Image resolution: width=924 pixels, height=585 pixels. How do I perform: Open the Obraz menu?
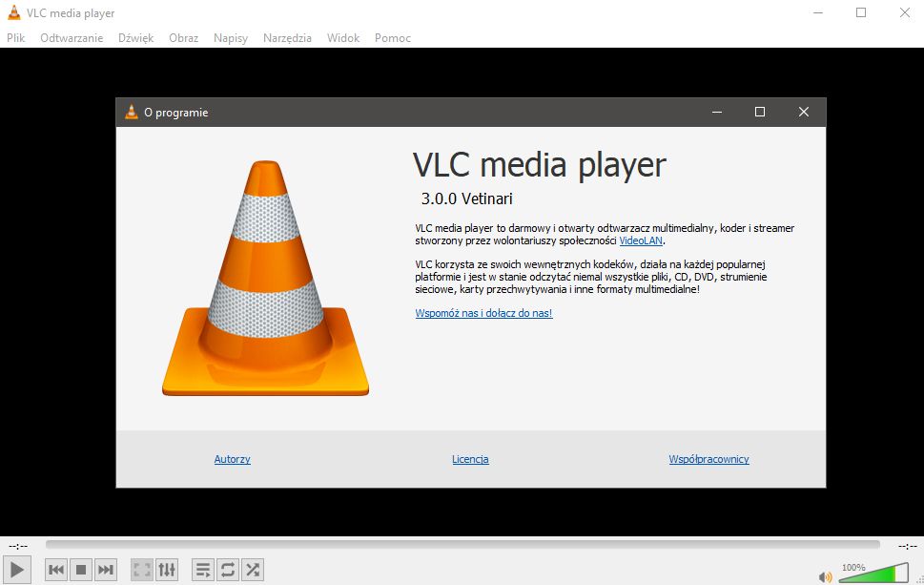184,38
